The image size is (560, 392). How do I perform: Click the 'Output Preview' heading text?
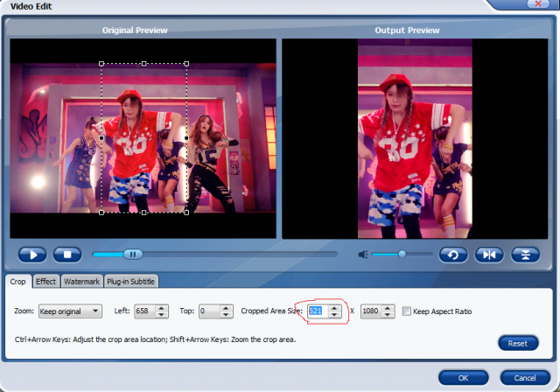pyautogui.click(x=407, y=31)
